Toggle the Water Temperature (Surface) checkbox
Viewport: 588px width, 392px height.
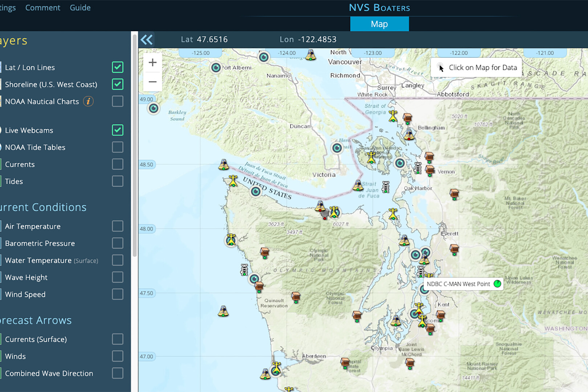(x=118, y=260)
